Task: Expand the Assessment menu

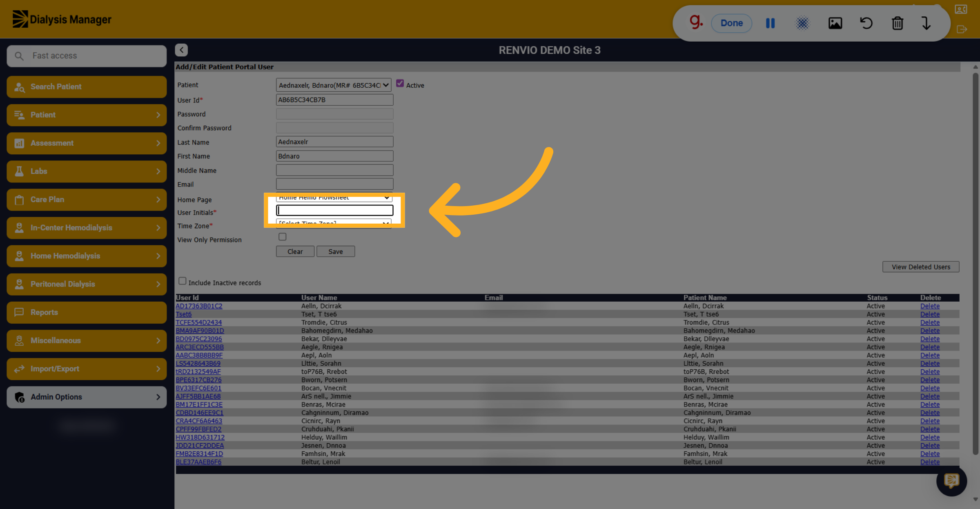Action: (x=87, y=143)
